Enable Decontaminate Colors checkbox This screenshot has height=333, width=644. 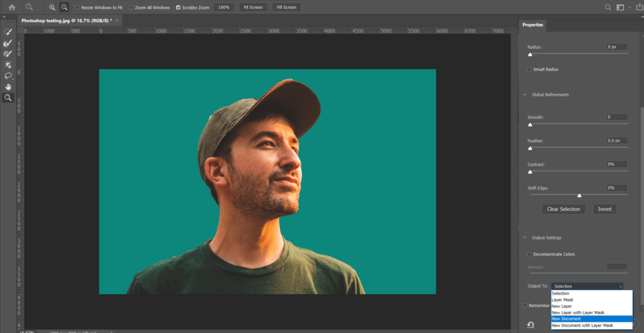point(530,254)
